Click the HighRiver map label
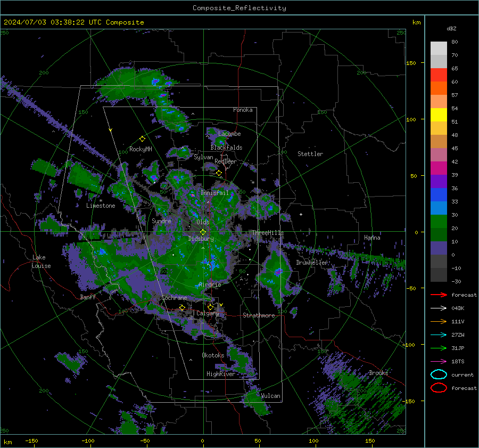This screenshot has height=448, width=479. (221, 374)
